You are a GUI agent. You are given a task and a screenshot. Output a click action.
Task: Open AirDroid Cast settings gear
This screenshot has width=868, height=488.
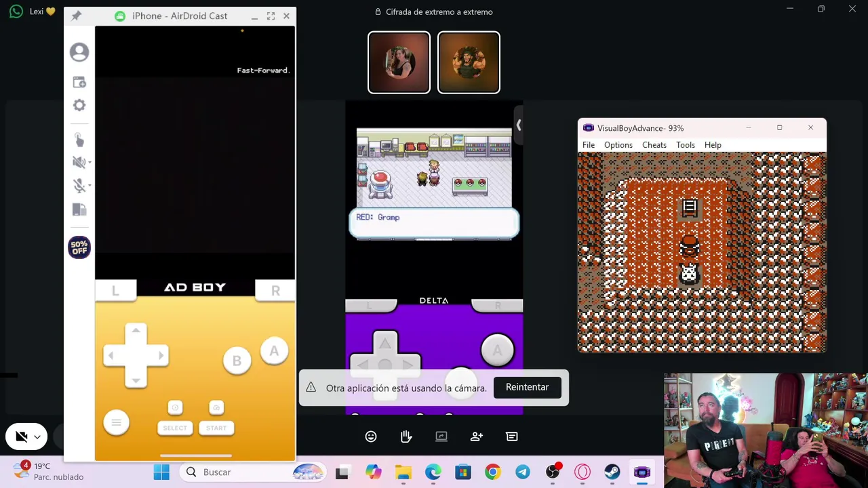79,105
